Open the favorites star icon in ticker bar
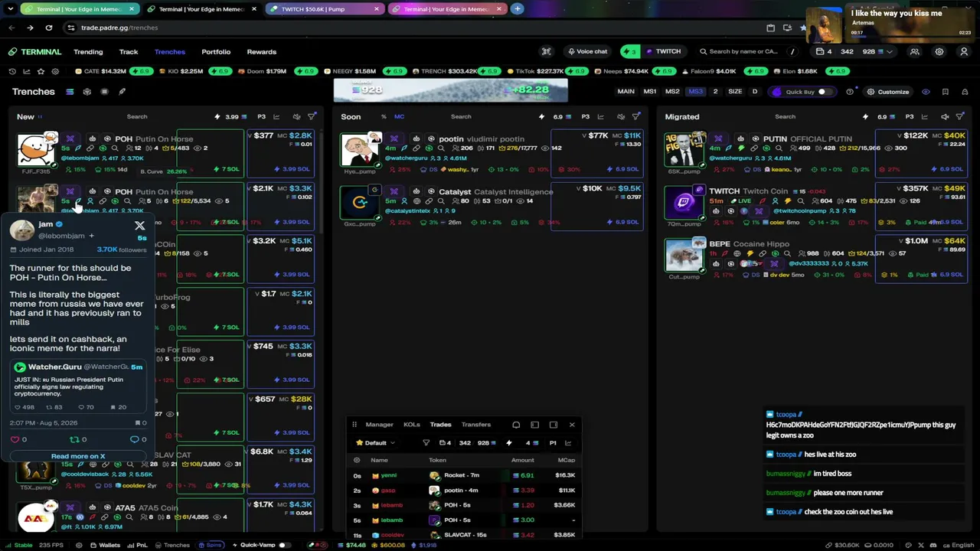980x551 pixels. coord(41,71)
